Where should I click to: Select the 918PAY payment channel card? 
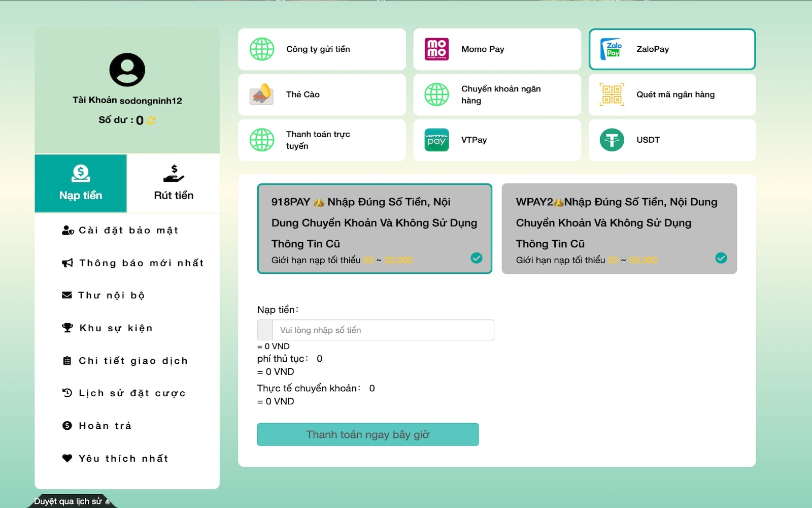375,229
